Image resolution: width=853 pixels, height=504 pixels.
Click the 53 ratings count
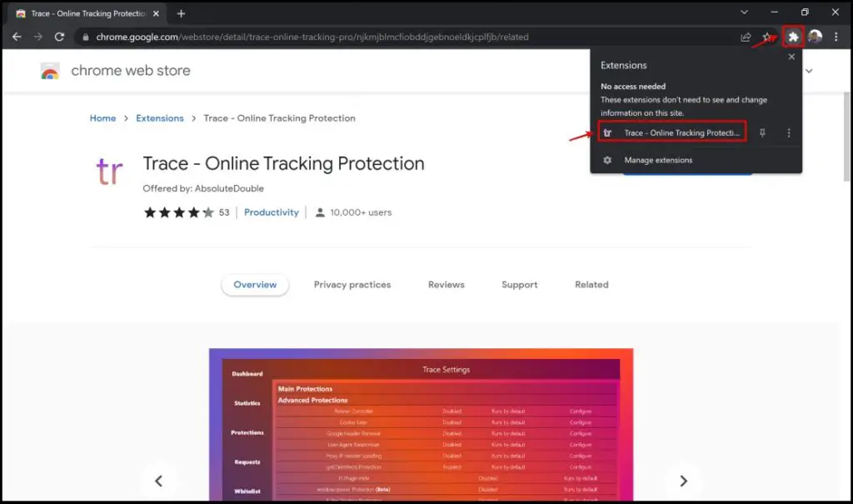pos(224,212)
